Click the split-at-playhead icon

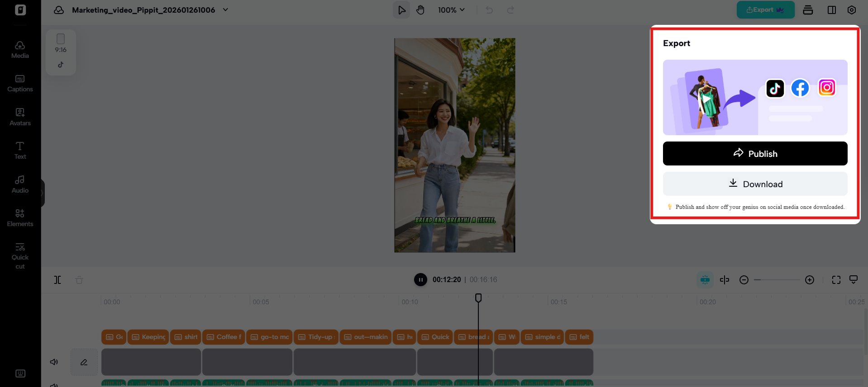coord(725,280)
